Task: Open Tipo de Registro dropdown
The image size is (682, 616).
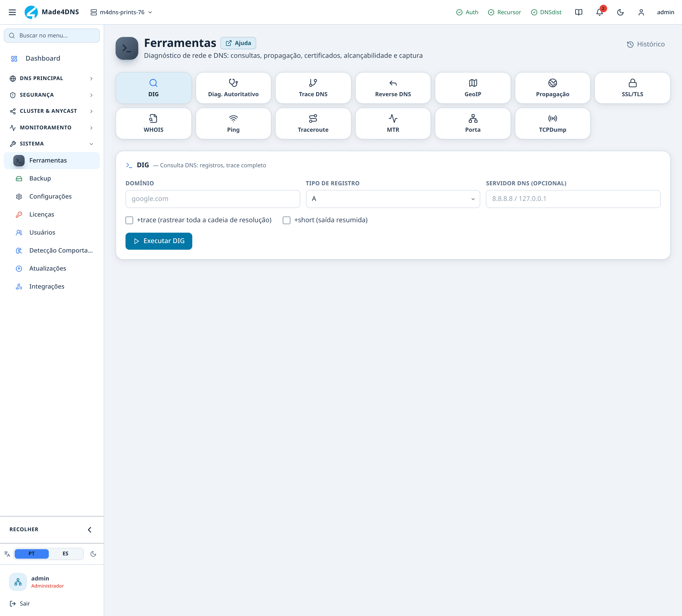Action: click(x=393, y=199)
